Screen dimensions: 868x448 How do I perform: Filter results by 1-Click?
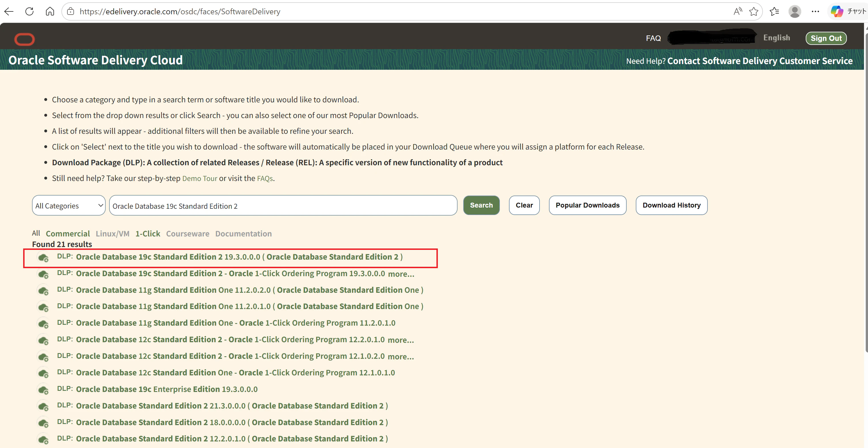coord(148,234)
